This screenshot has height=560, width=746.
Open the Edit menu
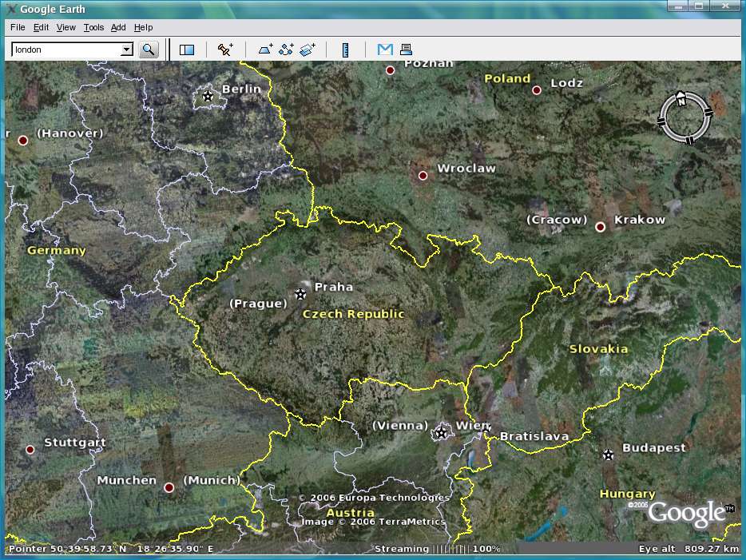point(41,27)
